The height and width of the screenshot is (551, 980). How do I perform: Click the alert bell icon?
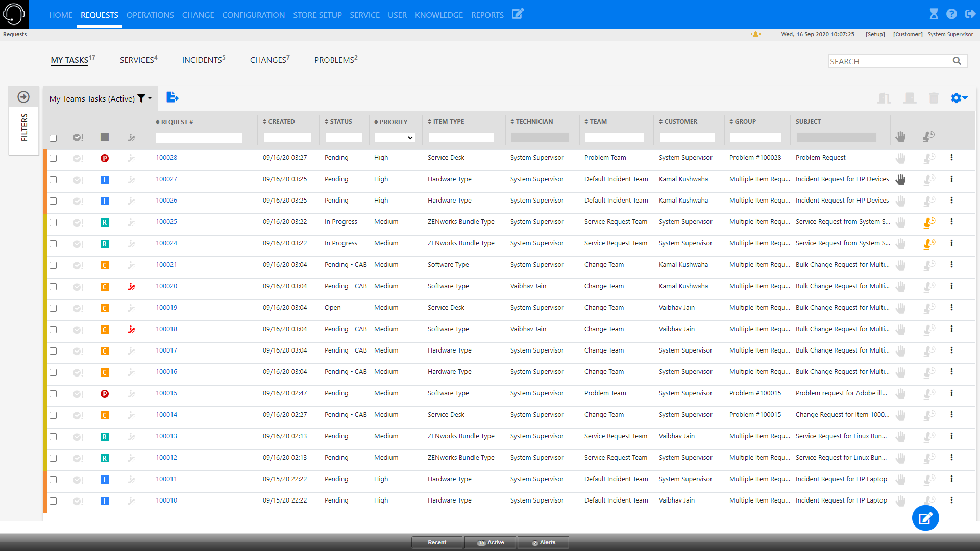pyautogui.click(x=755, y=35)
